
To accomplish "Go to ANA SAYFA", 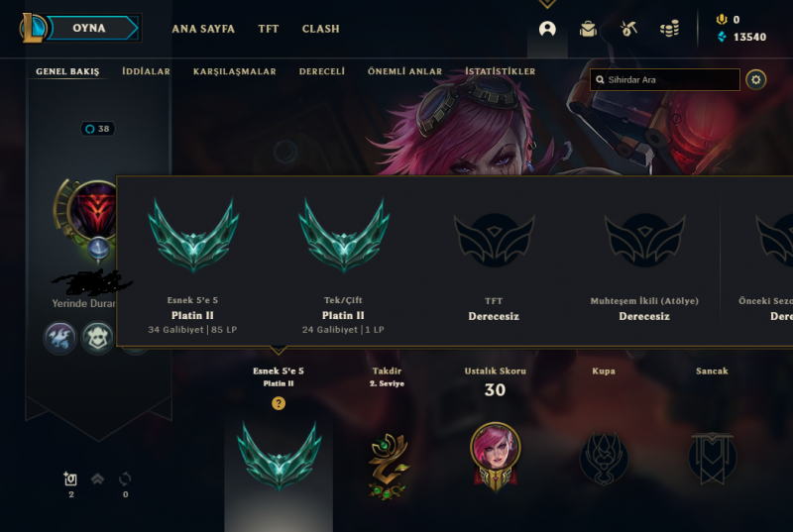I will [203, 29].
